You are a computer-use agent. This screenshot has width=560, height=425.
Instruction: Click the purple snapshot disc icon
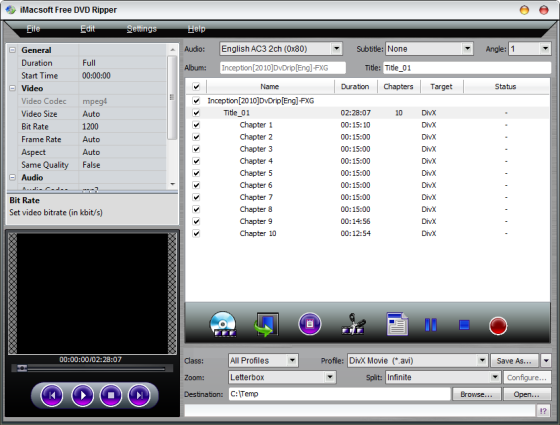pos(310,324)
